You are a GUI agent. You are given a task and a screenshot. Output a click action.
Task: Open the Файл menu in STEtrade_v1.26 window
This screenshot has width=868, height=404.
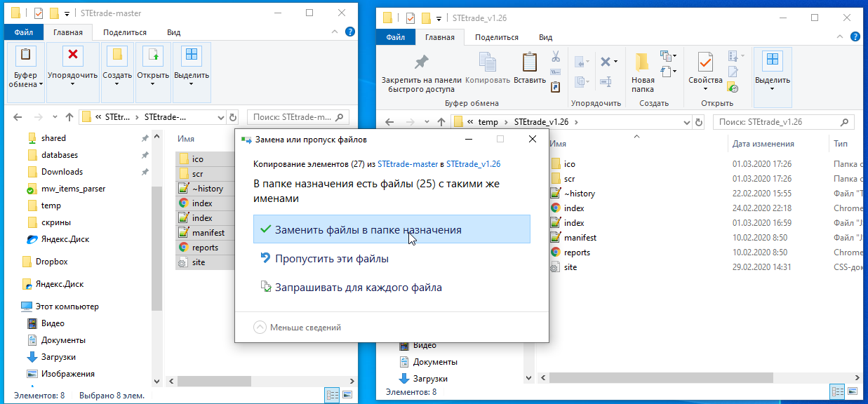[x=395, y=37]
